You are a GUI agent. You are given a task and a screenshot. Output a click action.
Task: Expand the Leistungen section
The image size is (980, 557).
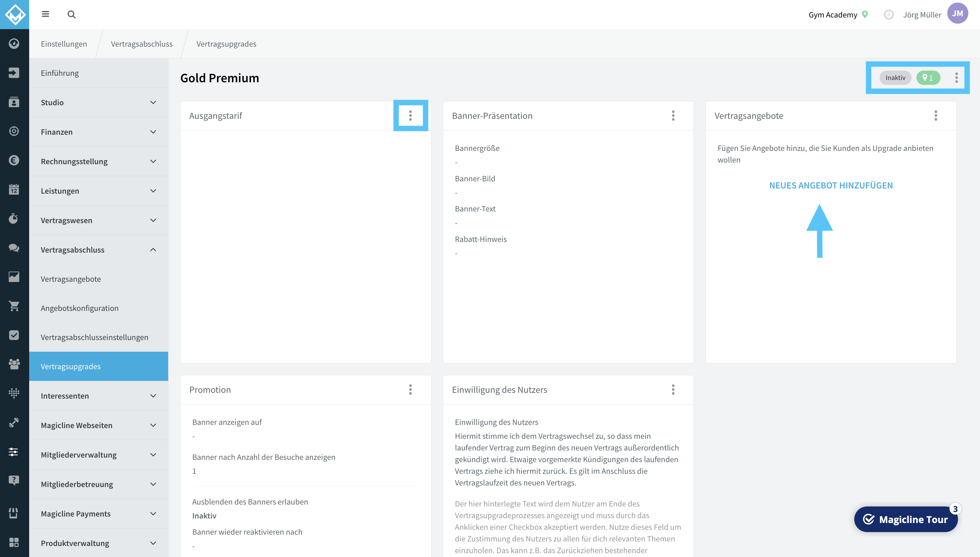coord(99,190)
